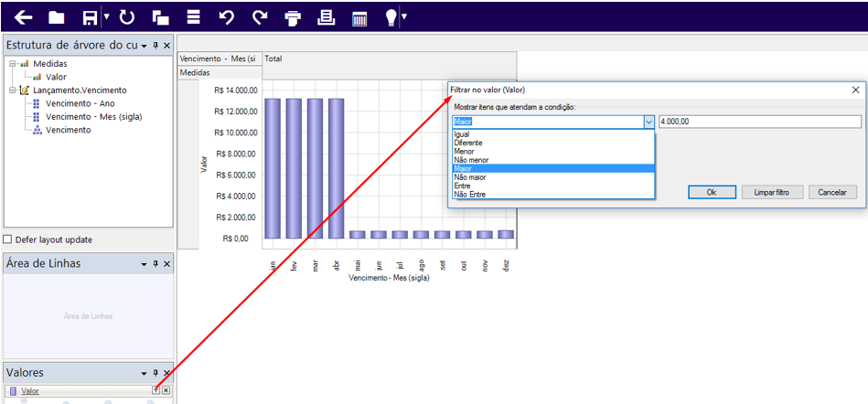
Task: Pin the Valores panel
Action: pyautogui.click(x=155, y=373)
